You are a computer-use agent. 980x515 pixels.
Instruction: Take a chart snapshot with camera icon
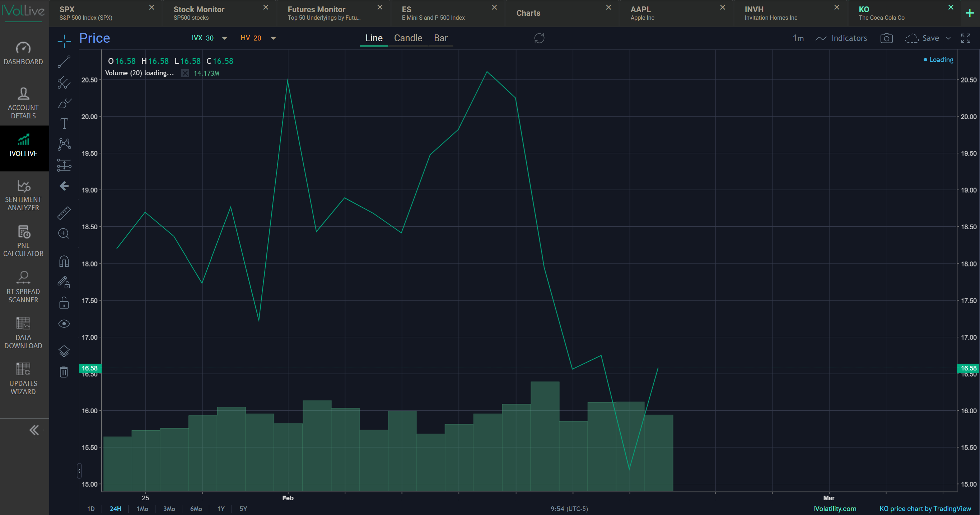click(x=886, y=38)
